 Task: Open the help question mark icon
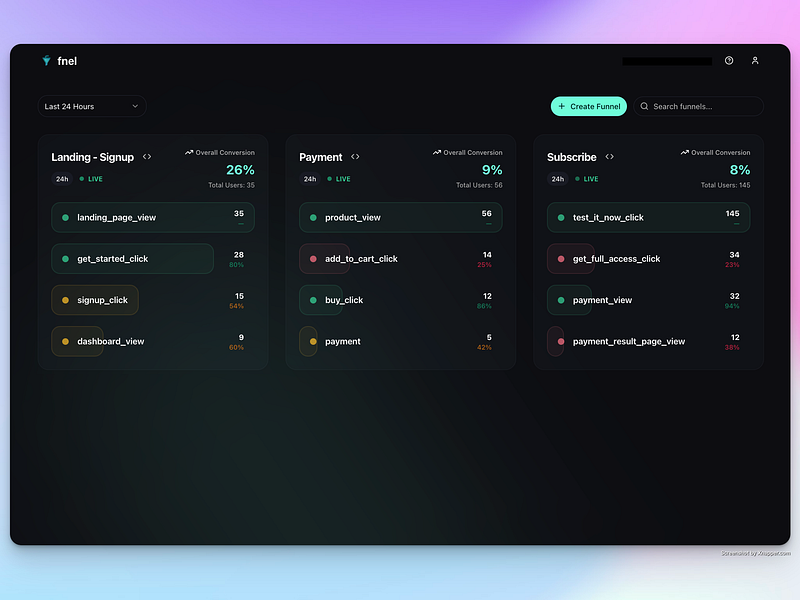(x=729, y=61)
